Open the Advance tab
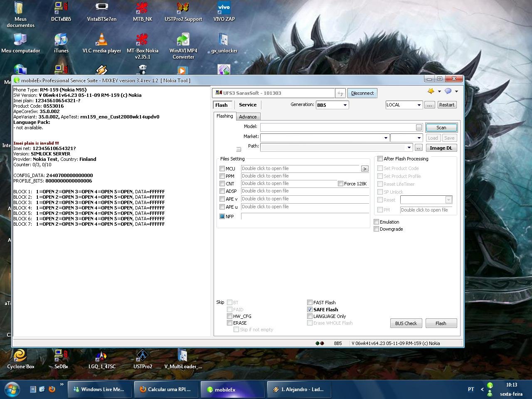532x399 pixels. tap(248, 117)
